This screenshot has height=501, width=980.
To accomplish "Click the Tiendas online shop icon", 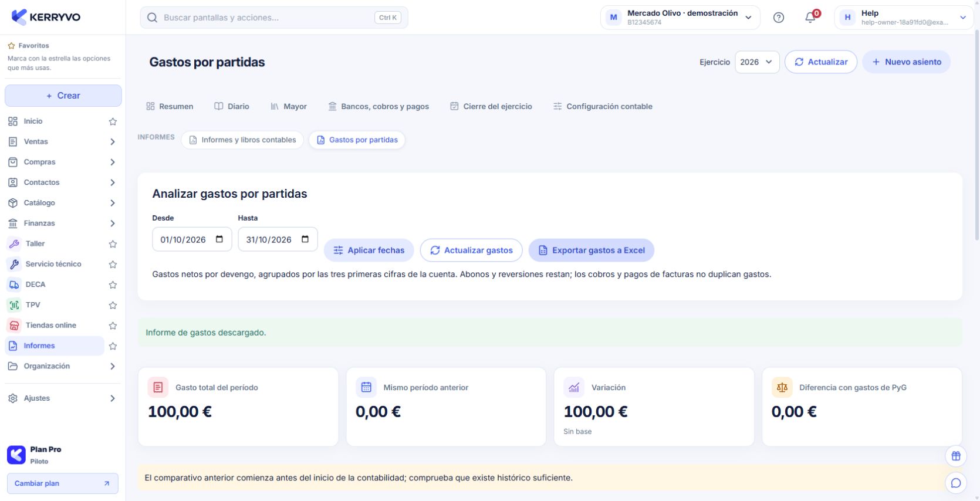I will pyautogui.click(x=14, y=326).
